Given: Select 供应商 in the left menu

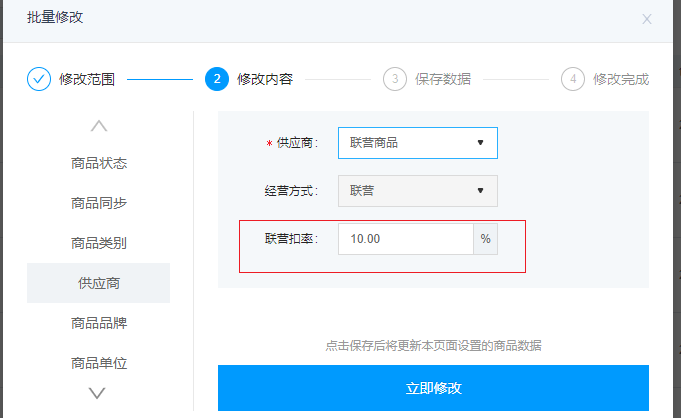Looking at the screenshot, I should coord(99,283).
